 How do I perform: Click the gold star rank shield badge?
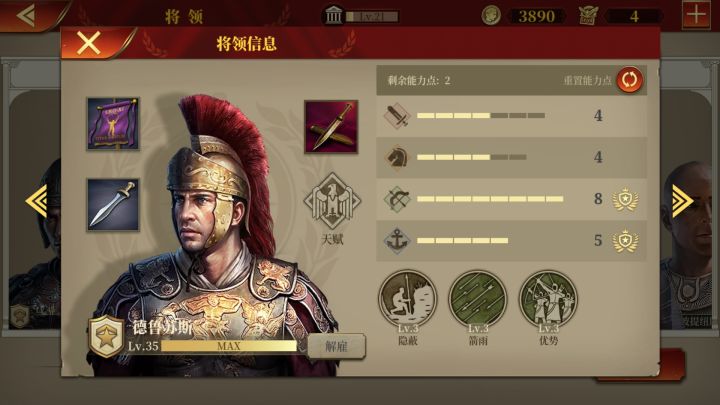point(106,337)
